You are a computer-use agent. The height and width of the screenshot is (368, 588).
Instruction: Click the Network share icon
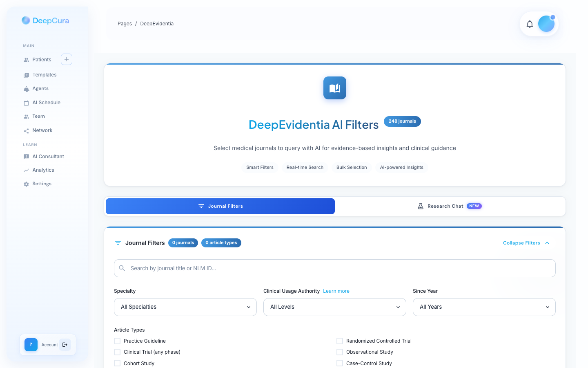[26, 131]
